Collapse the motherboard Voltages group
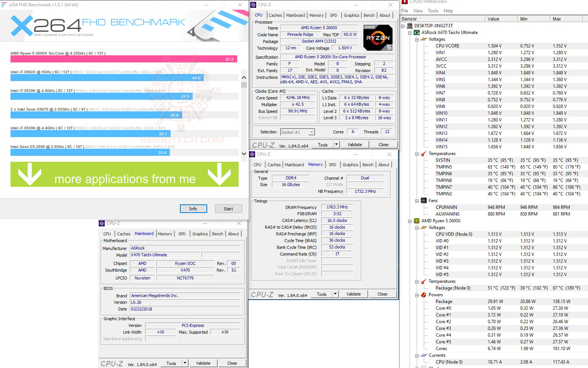 click(417, 40)
